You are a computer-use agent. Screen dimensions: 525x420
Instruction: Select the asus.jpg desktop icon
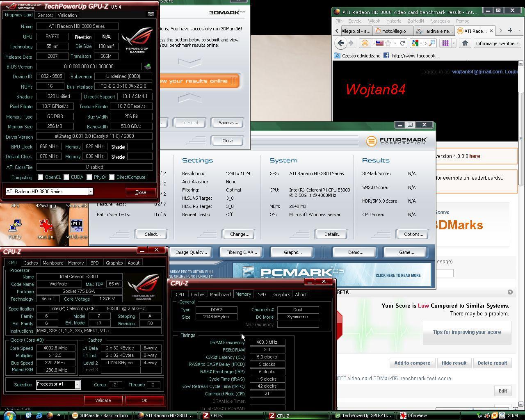click(46, 229)
